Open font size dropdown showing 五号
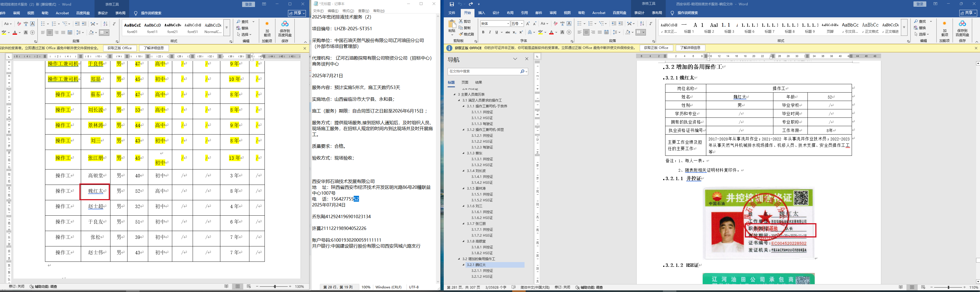The width and height of the screenshot is (980, 292). click(522, 23)
